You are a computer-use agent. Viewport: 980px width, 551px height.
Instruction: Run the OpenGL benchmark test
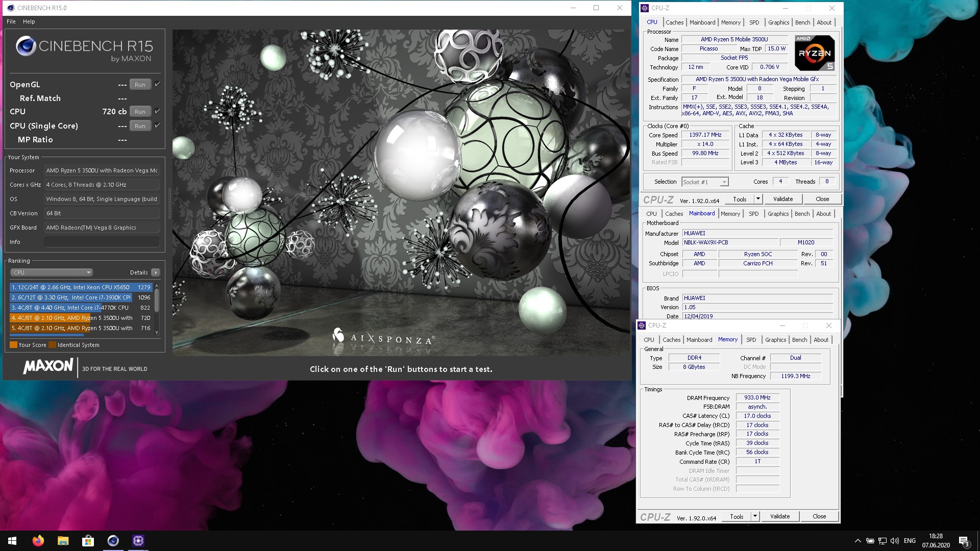tap(140, 85)
